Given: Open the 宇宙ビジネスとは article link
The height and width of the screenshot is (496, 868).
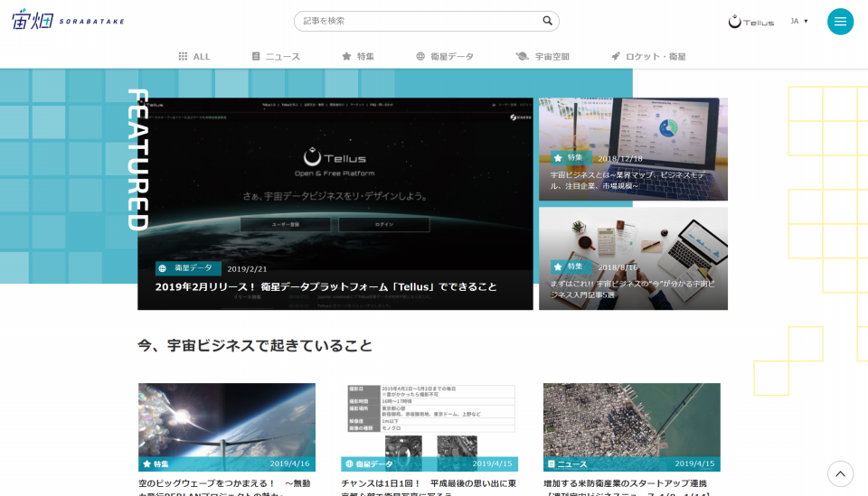Looking at the screenshot, I should [633, 181].
